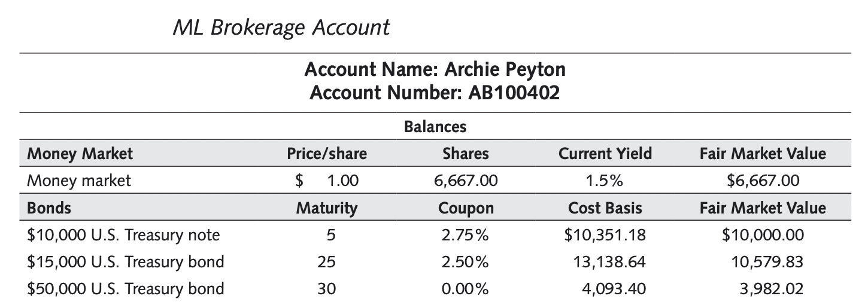
Task: Select the $15,000 U.S. Treasury bond row
Action: tap(126, 262)
